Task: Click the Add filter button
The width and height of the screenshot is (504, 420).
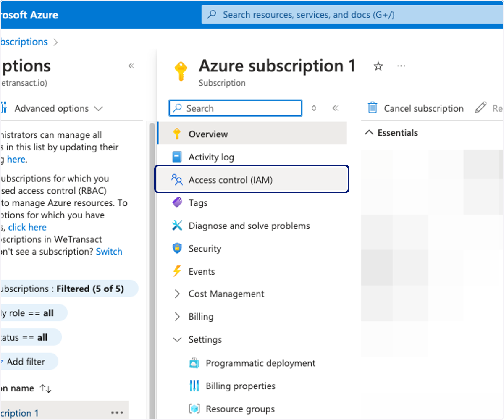Action: [x=28, y=361]
